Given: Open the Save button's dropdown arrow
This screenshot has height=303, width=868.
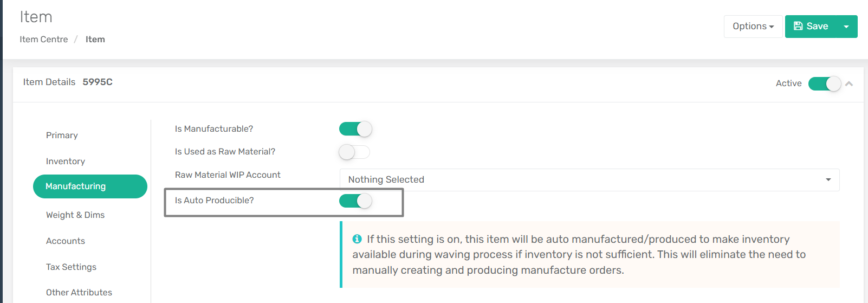Looking at the screenshot, I should [846, 27].
